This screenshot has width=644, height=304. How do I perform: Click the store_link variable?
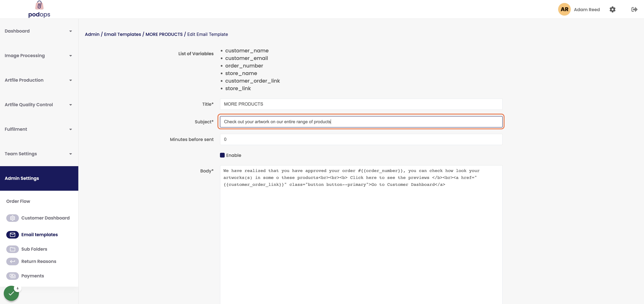[238, 88]
